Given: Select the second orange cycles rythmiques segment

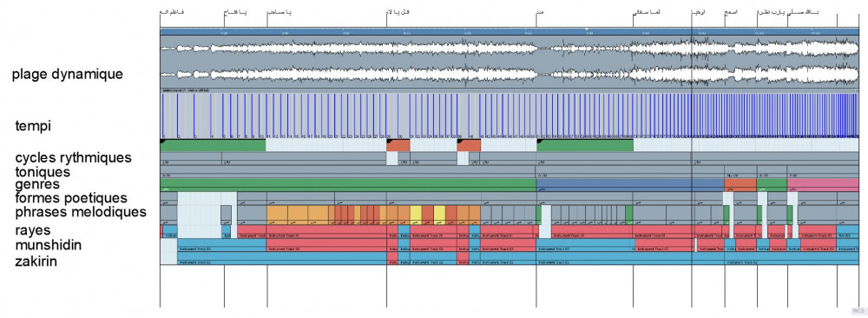Looking at the screenshot, I should (x=469, y=145).
